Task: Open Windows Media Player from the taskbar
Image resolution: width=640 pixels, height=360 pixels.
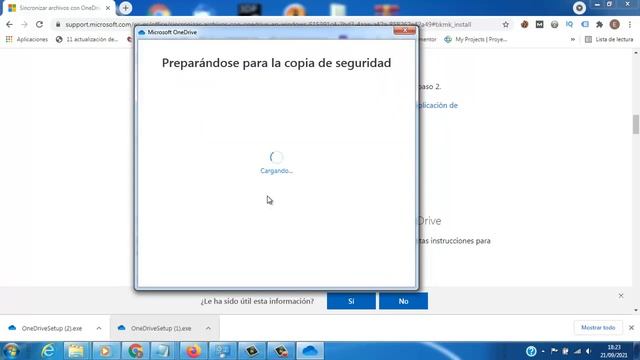Action: coord(105,351)
